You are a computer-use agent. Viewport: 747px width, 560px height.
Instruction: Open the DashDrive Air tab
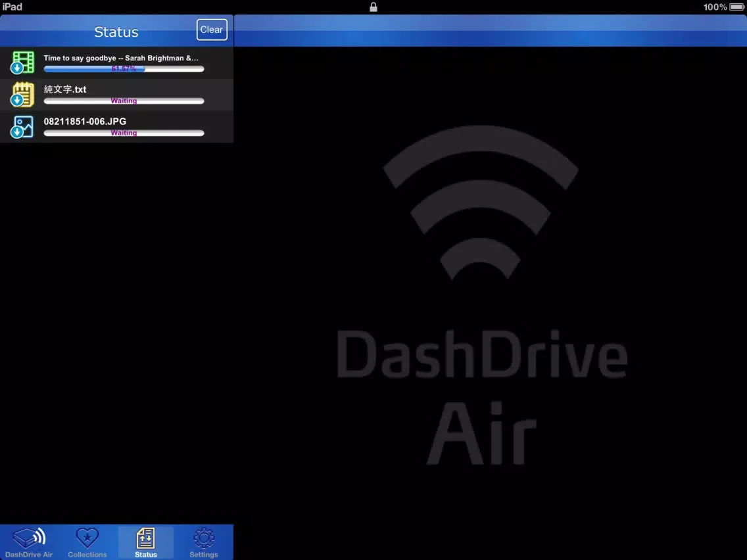pos(29,542)
